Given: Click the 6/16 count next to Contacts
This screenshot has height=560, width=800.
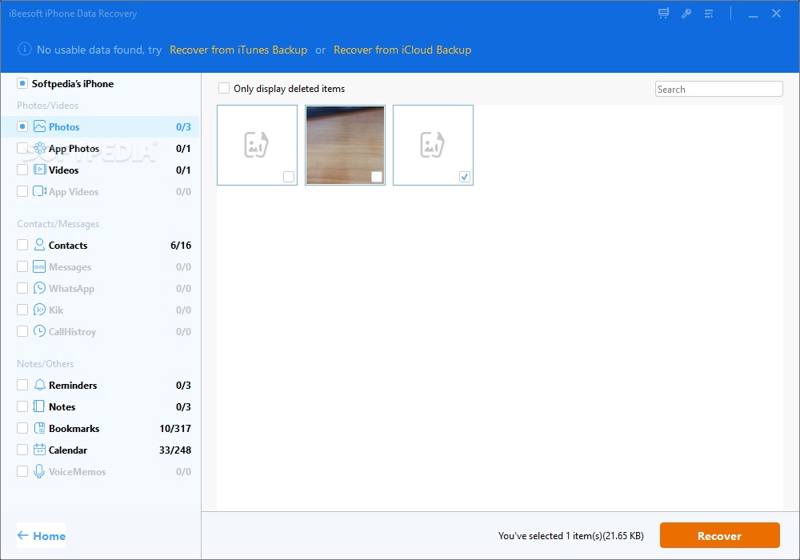Looking at the screenshot, I should (181, 245).
